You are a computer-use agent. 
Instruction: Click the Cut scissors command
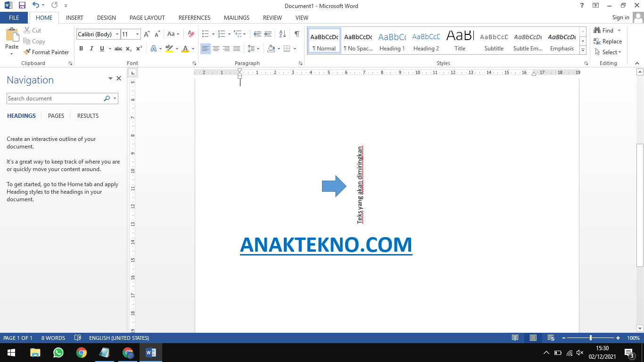click(x=32, y=31)
